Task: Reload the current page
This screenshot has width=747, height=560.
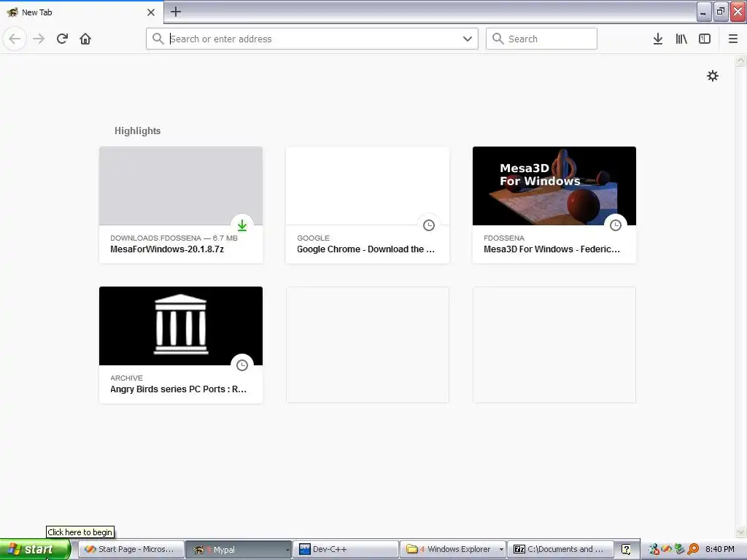Action: (x=62, y=39)
